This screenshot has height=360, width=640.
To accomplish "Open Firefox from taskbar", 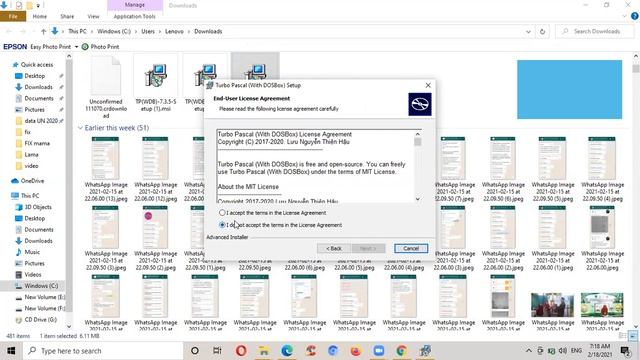I will point(356,351).
